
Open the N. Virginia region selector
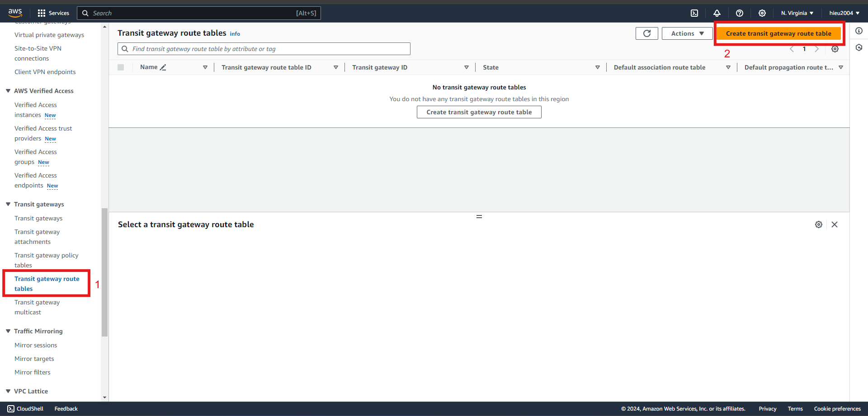coord(797,13)
